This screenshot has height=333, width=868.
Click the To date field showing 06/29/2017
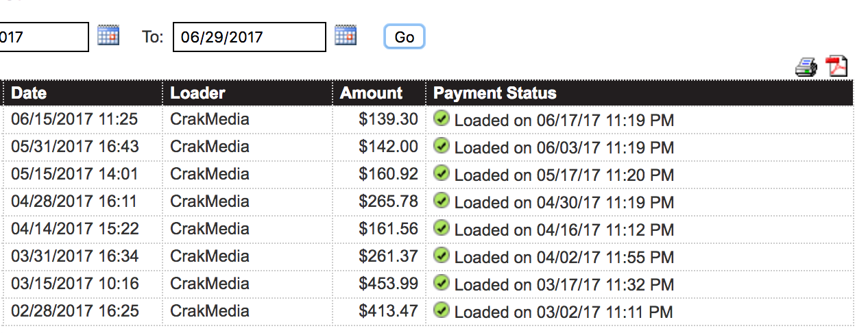(250, 37)
